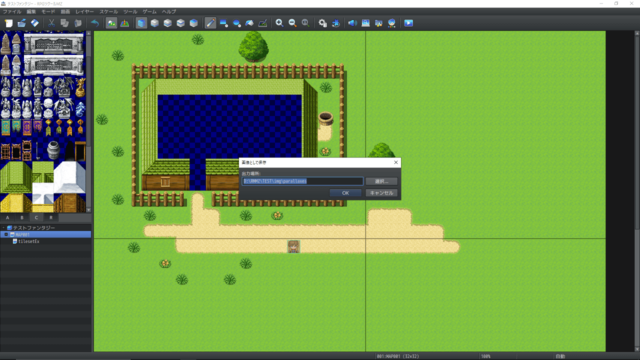The height and width of the screenshot is (360, 640).
Task: Open the Event Searcher toolbar icon
Action: [365, 23]
